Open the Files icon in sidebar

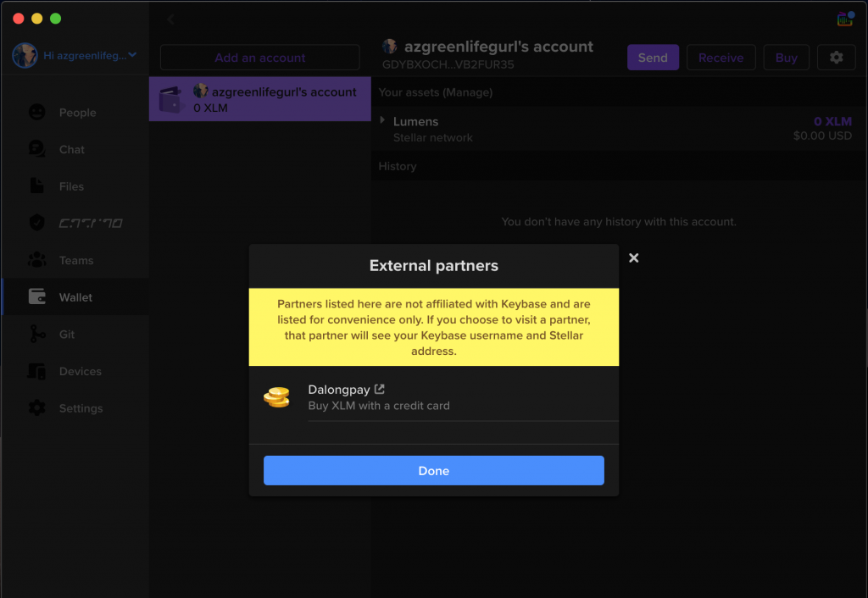click(36, 185)
